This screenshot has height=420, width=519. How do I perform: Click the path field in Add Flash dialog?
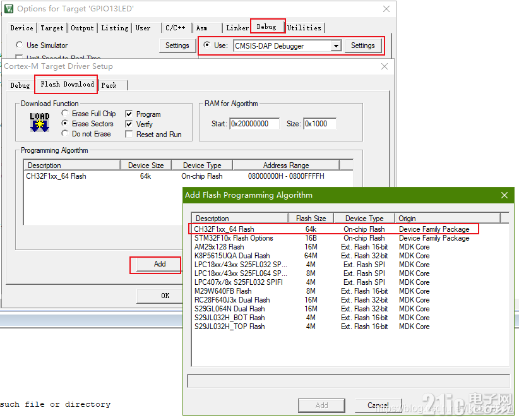tap(348, 381)
